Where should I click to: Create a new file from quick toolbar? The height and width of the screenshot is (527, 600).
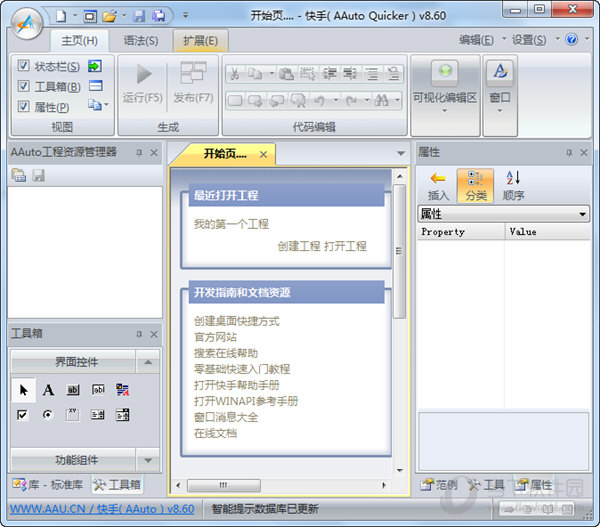pos(60,16)
